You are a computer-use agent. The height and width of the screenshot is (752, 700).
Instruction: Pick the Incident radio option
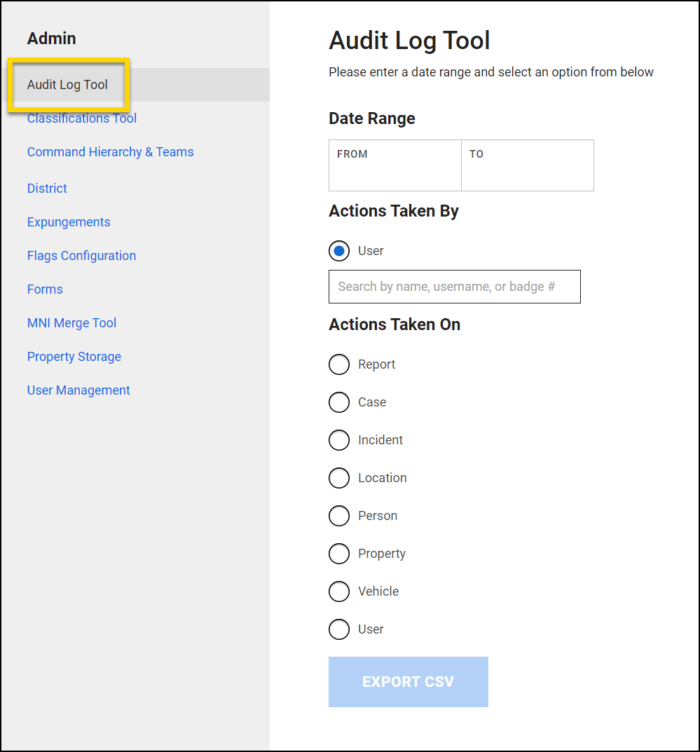pyautogui.click(x=339, y=440)
